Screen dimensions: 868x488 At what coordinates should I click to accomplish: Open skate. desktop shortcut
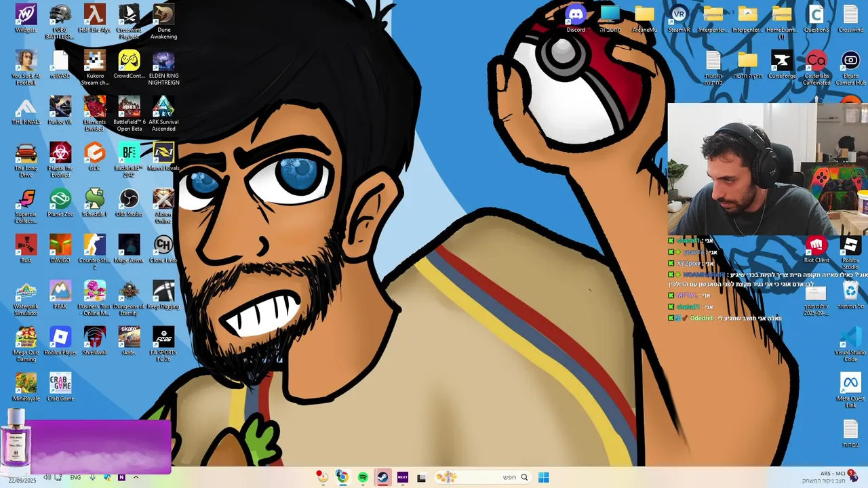pos(129,341)
